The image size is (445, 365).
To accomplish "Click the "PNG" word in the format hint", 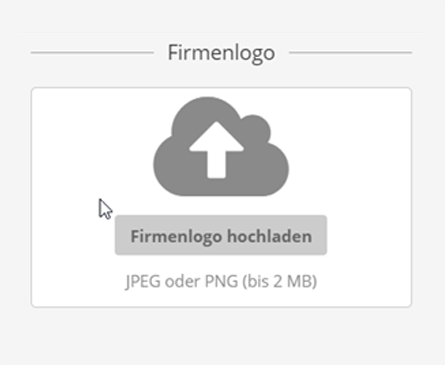I will (221, 282).
